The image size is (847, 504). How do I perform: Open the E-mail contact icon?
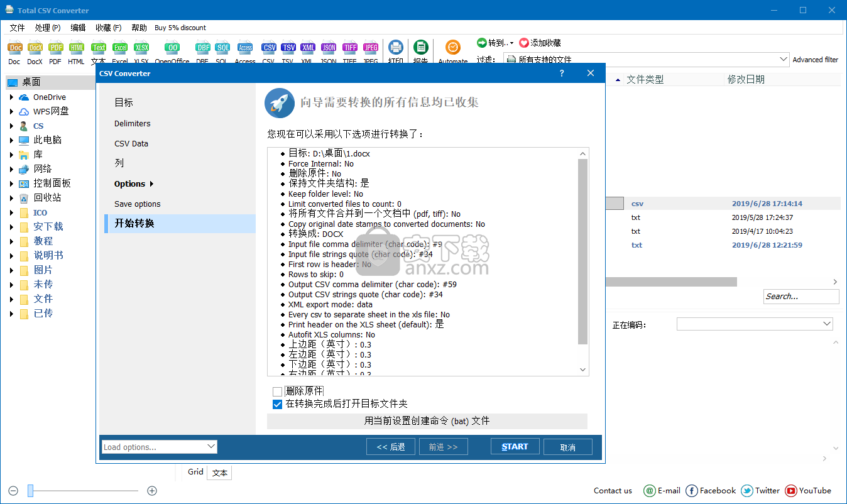pos(650,491)
